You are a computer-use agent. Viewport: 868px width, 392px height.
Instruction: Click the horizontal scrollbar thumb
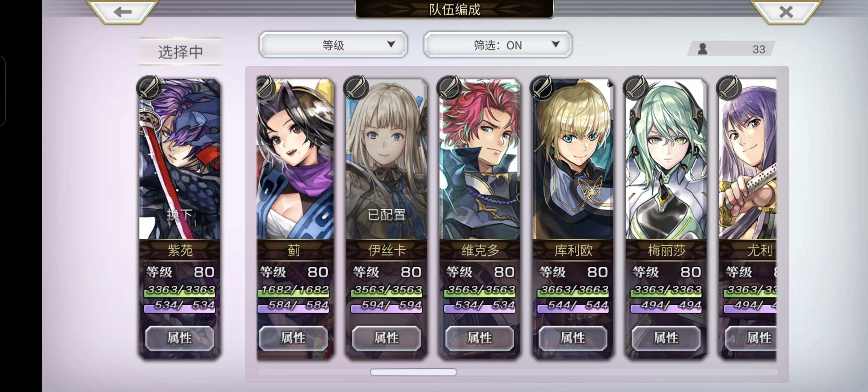pos(414,372)
